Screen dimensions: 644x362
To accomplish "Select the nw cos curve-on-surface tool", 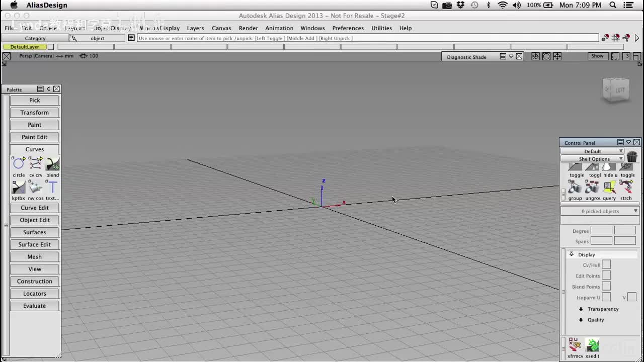I will coord(36,187).
